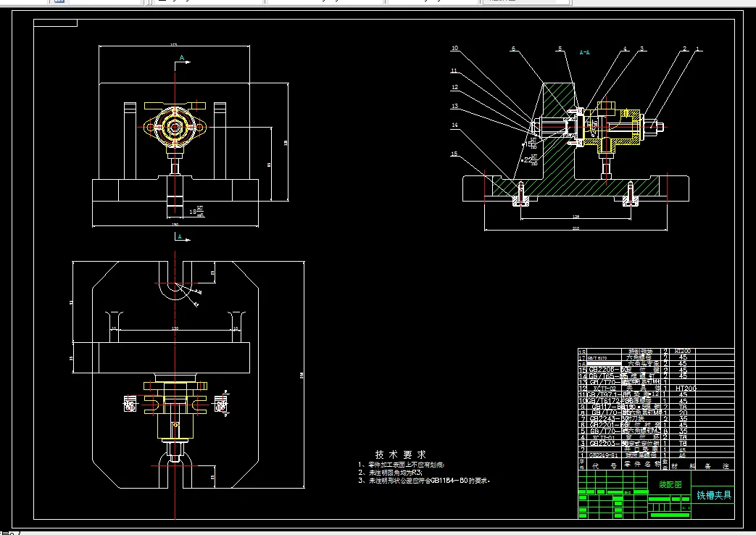Viewport: 756px width, 535px height.
Task: Select the 代号 column header
Action: 604,466
